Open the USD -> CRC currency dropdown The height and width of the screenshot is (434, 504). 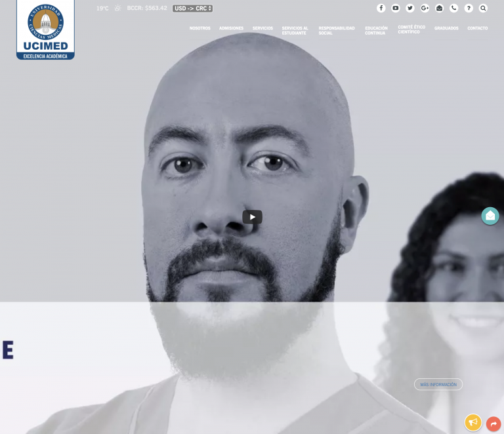192,9
